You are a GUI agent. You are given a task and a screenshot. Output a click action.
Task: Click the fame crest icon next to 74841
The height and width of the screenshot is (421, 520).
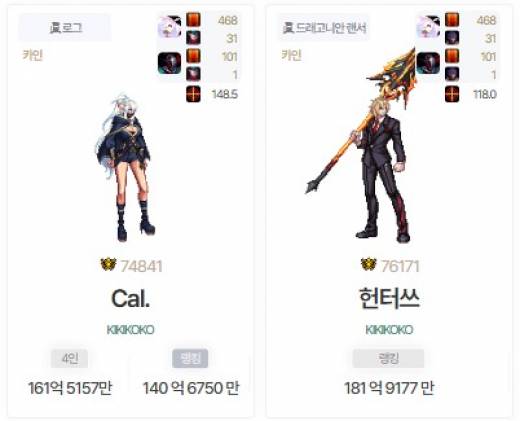pyautogui.click(x=108, y=265)
